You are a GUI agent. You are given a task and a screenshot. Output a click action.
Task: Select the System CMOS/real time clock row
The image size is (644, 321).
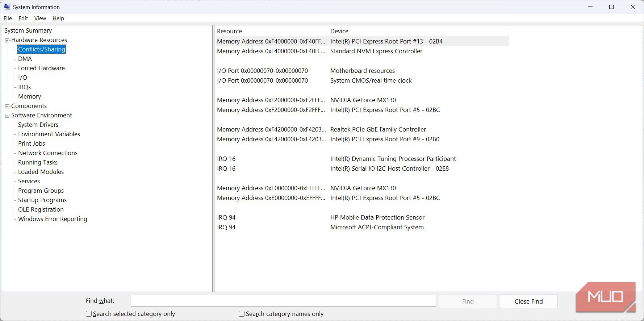tap(362, 80)
